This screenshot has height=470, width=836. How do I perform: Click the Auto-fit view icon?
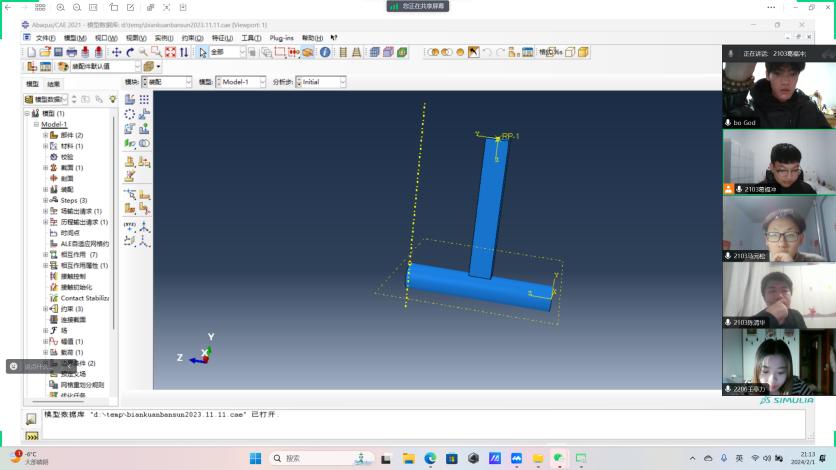tap(171, 52)
